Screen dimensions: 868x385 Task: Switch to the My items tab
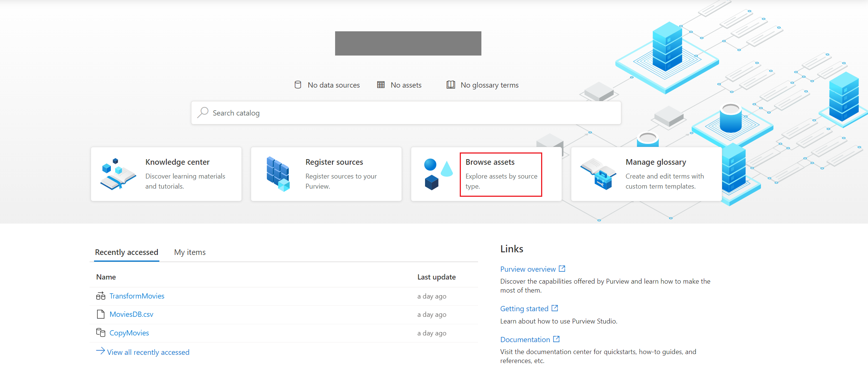point(190,252)
